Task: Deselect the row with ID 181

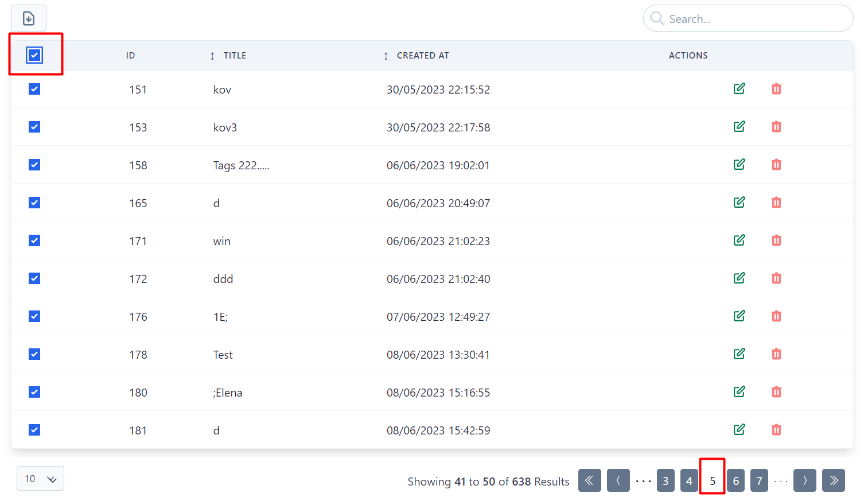Action: (34, 430)
